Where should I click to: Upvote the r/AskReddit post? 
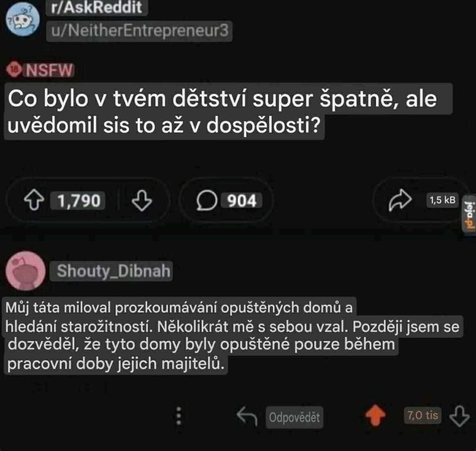(x=35, y=201)
